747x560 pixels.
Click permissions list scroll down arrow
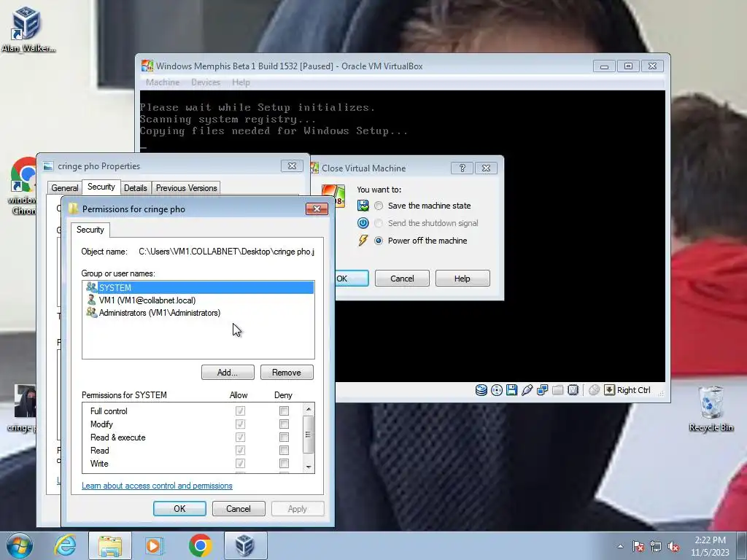[309, 467]
